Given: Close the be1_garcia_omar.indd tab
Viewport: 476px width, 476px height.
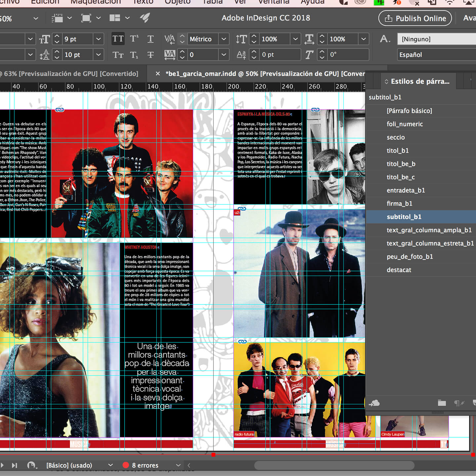Looking at the screenshot, I should point(158,73).
